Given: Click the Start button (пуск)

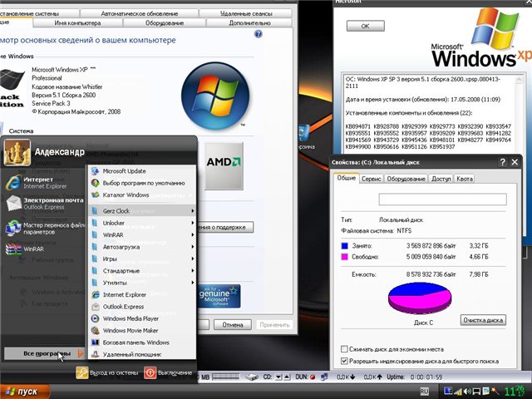Looking at the screenshot, I should (25, 392).
